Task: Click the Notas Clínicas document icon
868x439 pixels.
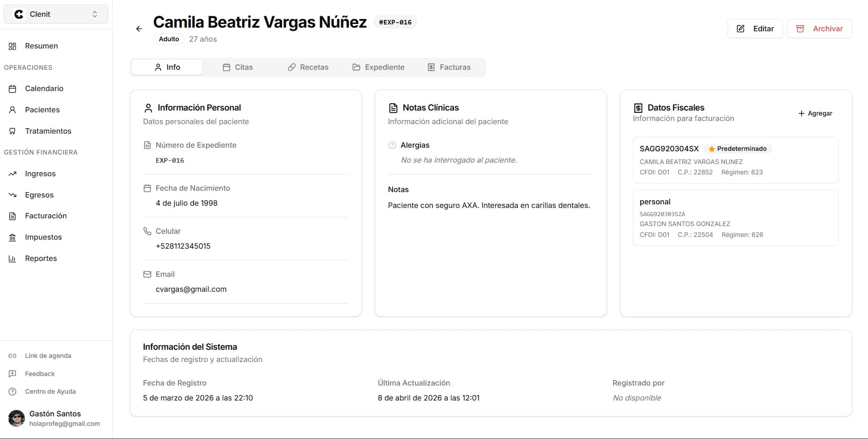Action: [393, 108]
